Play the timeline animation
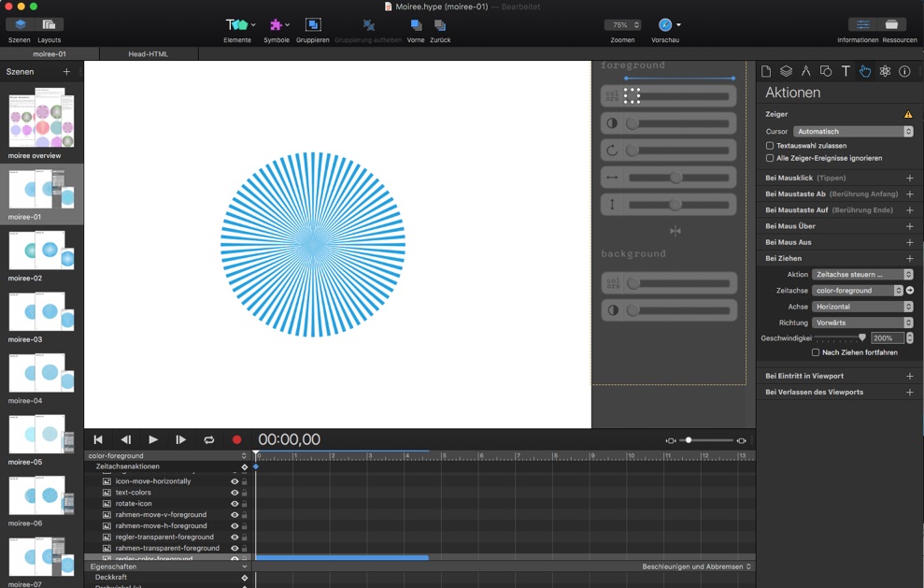Screen dimensions: 924x588 tap(153, 439)
